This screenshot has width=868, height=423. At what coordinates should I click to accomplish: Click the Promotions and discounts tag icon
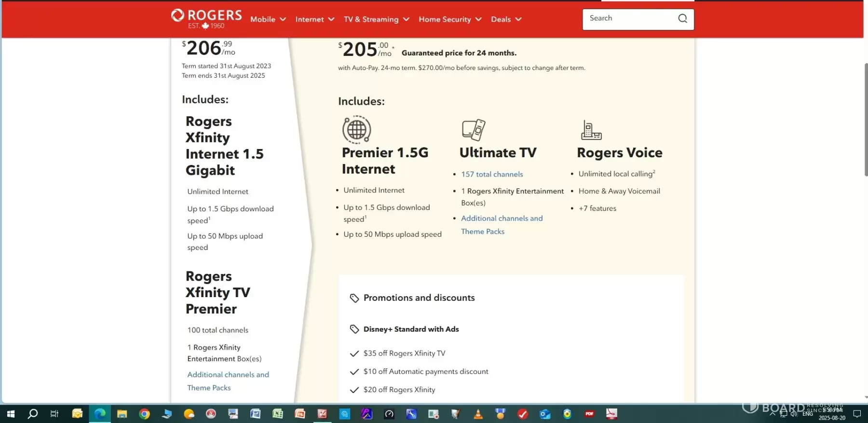click(x=354, y=298)
